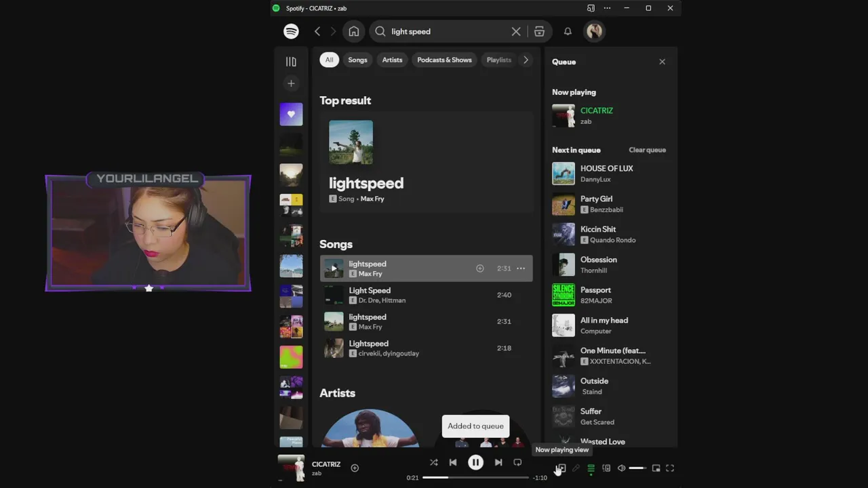This screenshot has height=488, width=868.
Task: Open the notifications bell
Action: coord(568,31)
